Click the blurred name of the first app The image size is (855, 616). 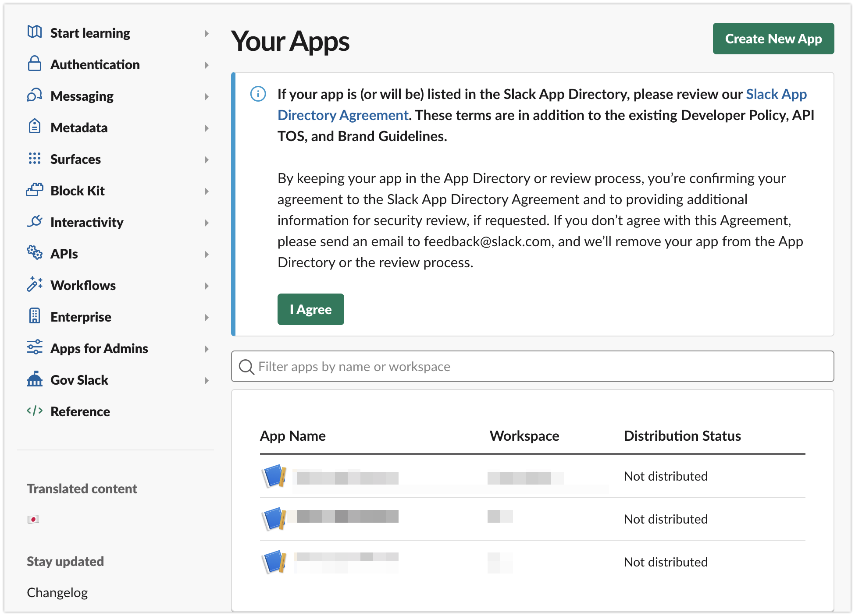[347, 478]
